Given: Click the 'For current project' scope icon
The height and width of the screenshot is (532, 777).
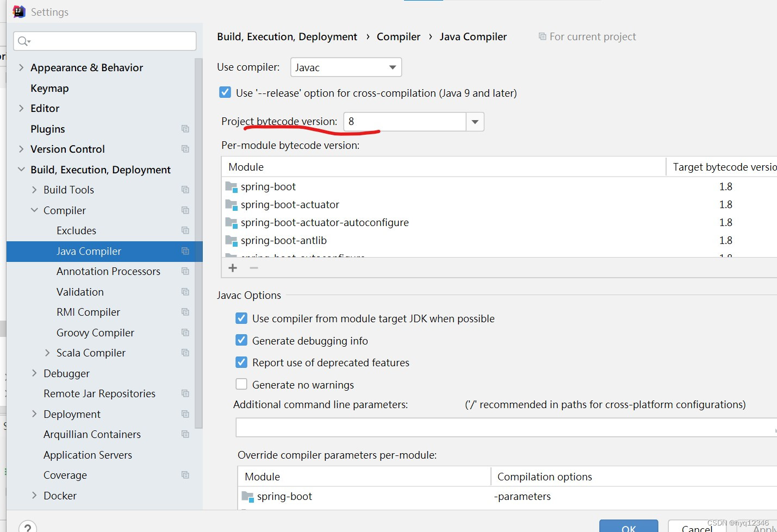Looking at the screenshot, I should pyautogui.click(x=542, y=36).
